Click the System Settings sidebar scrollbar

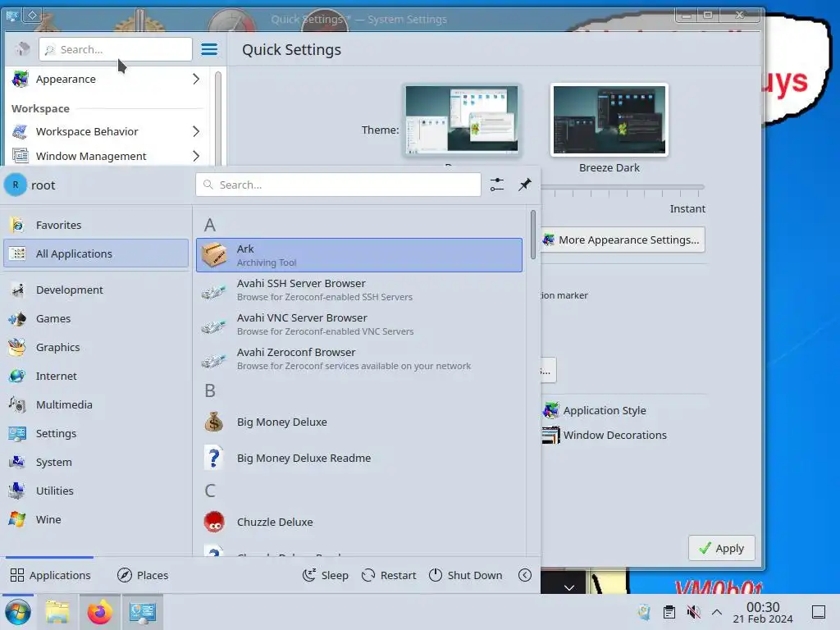point(218,118)
